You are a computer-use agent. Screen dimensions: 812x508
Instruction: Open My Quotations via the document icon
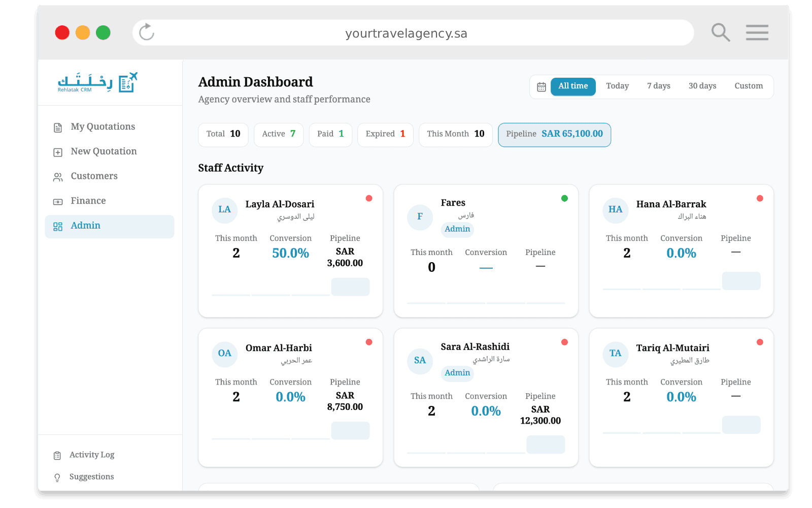point(57,127)
